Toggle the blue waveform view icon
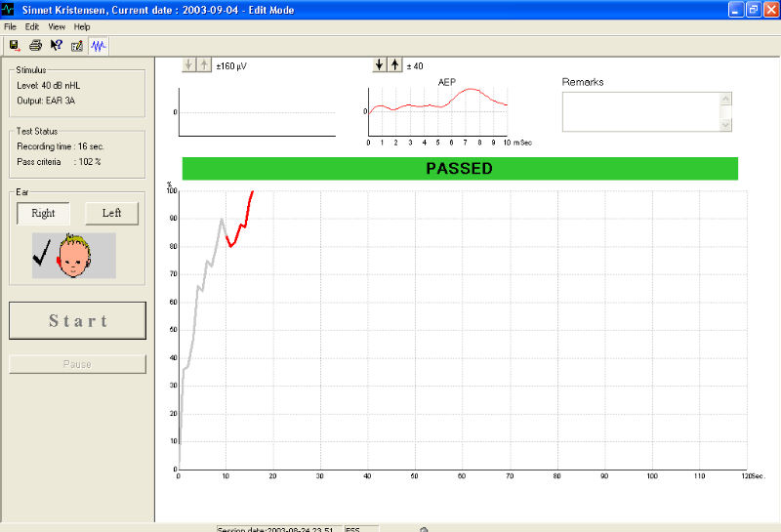 point(99,45)
